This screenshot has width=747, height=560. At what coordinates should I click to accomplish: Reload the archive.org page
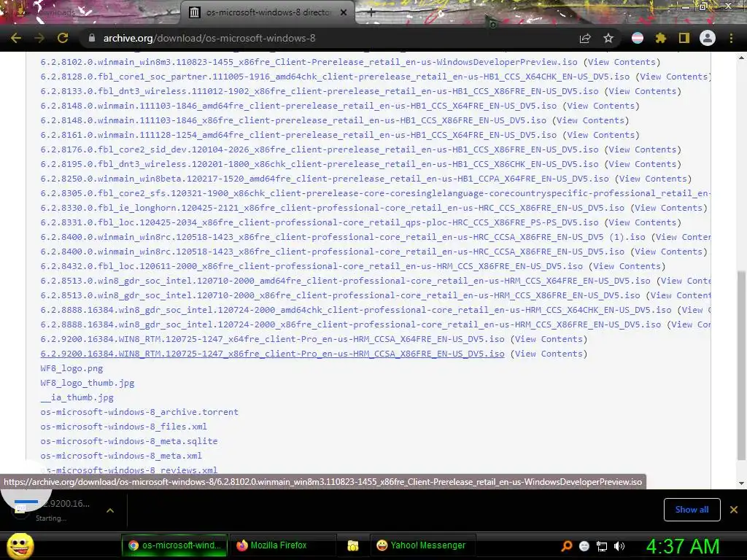pyautogui.click(x=63, y=38)
